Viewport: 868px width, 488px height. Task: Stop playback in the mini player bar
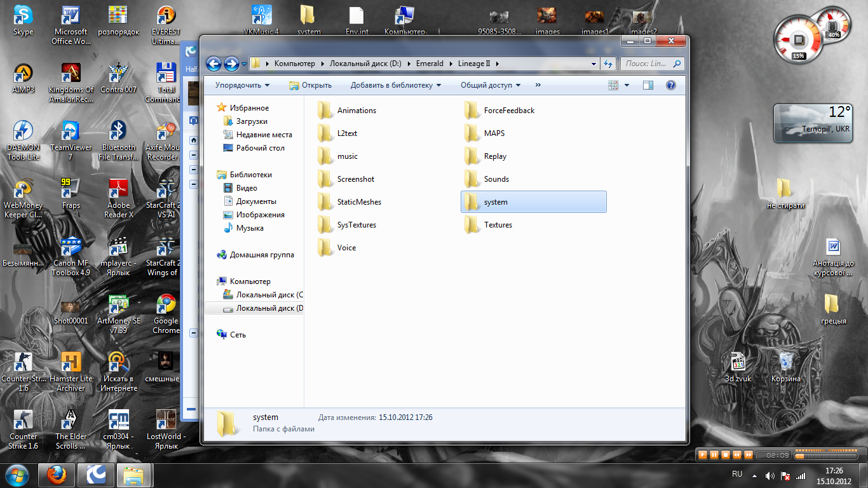[x=725, y=455]
